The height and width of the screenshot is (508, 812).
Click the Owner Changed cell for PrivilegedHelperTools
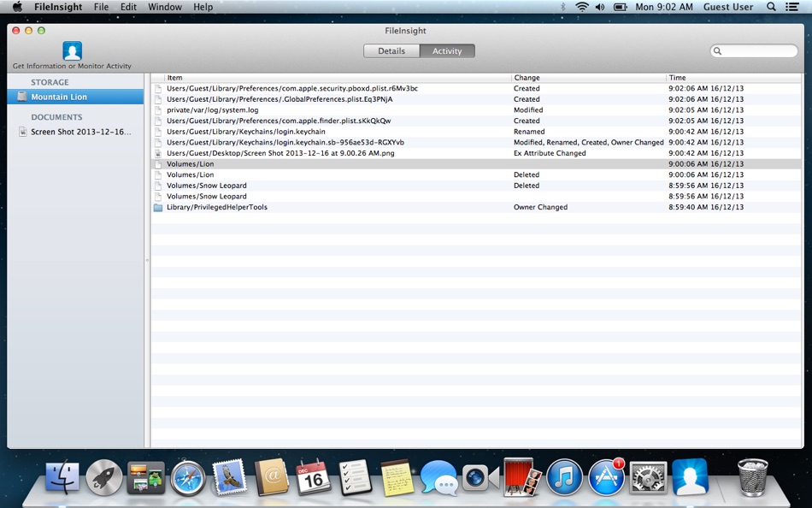click(540, 207)
